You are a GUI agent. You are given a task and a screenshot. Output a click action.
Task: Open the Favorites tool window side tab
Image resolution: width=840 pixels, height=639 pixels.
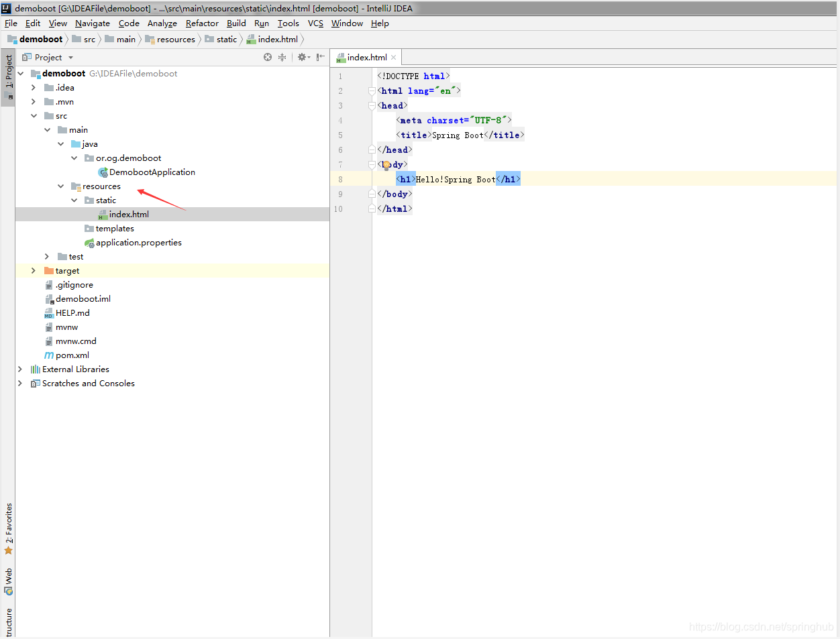point(8,528)
